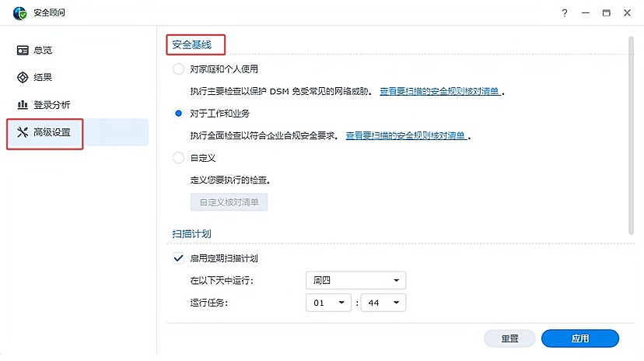Select the 自定义 radio option

click(179, 158)
